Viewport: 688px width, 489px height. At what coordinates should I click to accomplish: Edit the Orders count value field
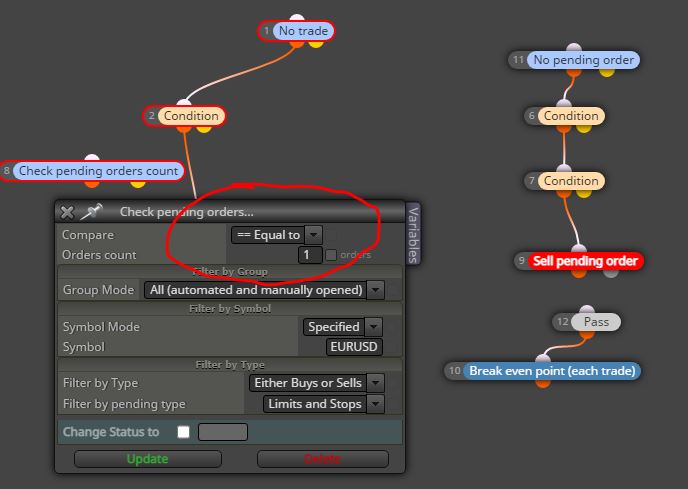(x=310, y=255)
